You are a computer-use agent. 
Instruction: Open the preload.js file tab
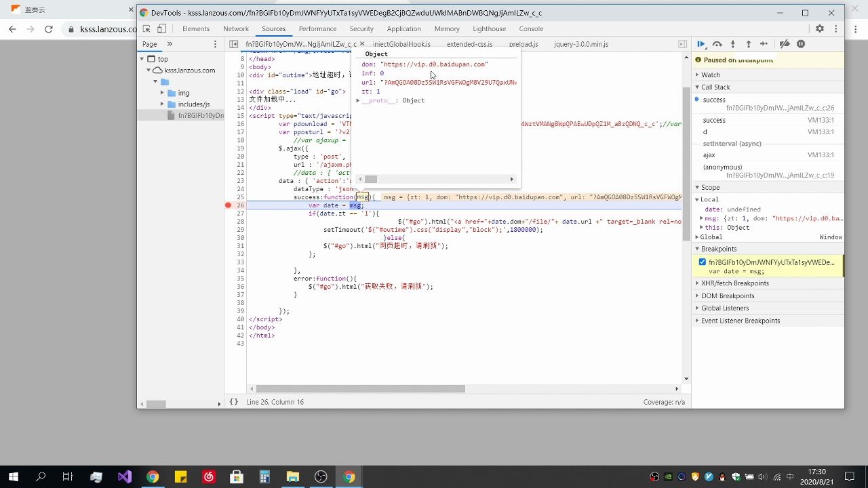pyautogui.click(x=524, y=44)
